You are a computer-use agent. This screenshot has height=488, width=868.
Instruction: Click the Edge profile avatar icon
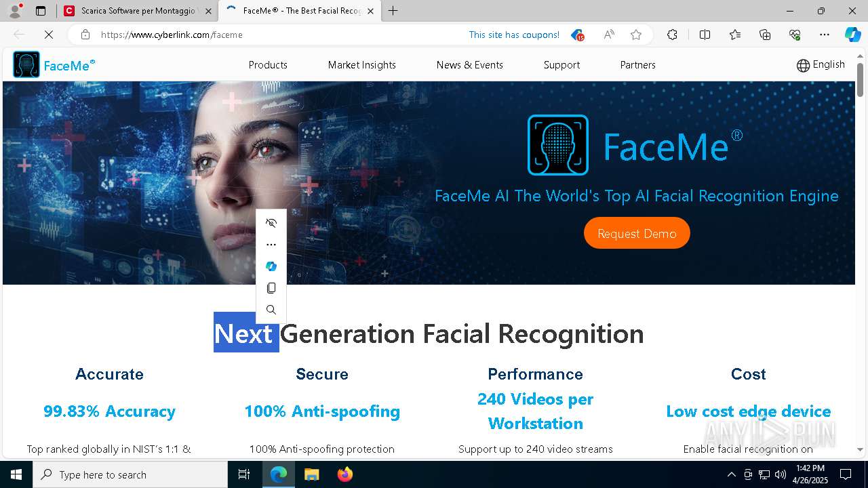[15, 11]
